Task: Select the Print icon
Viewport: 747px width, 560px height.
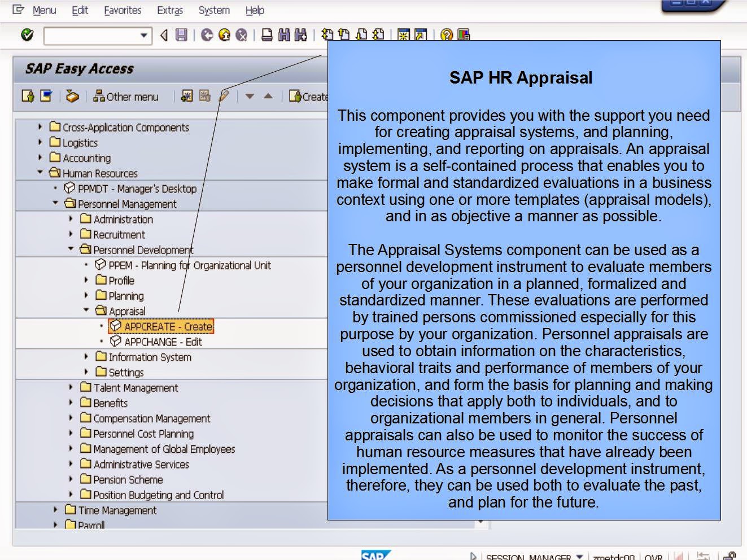Action: coord(268,36)
